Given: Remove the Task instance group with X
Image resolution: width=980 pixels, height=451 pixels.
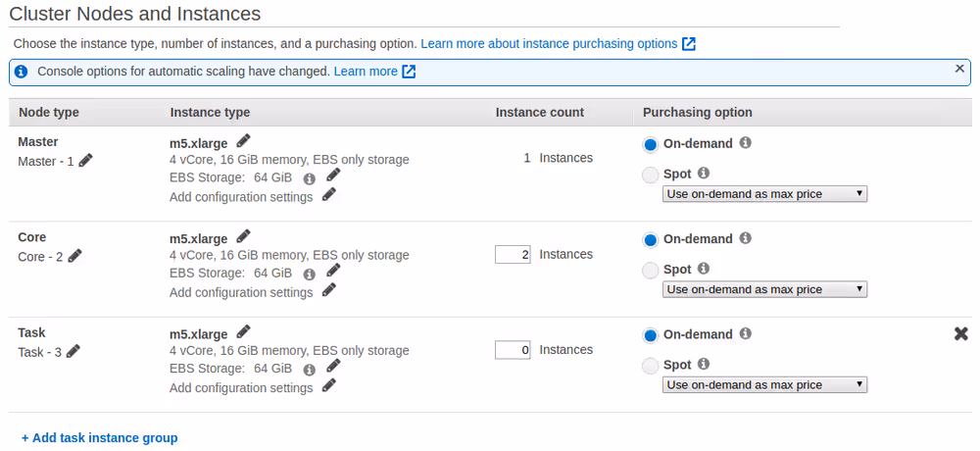Looking at the screenshot, I should 960,334.
